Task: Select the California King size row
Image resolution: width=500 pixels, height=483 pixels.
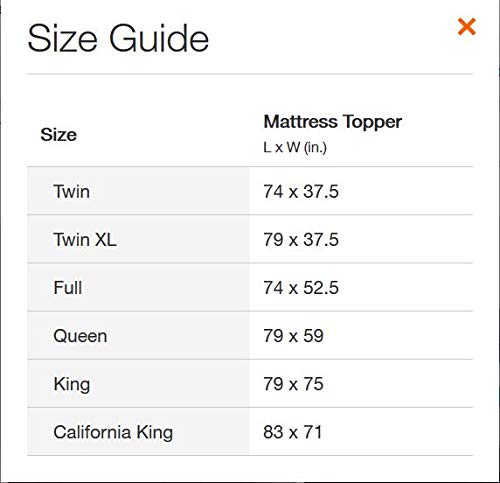Action: [x=250, y=432]
